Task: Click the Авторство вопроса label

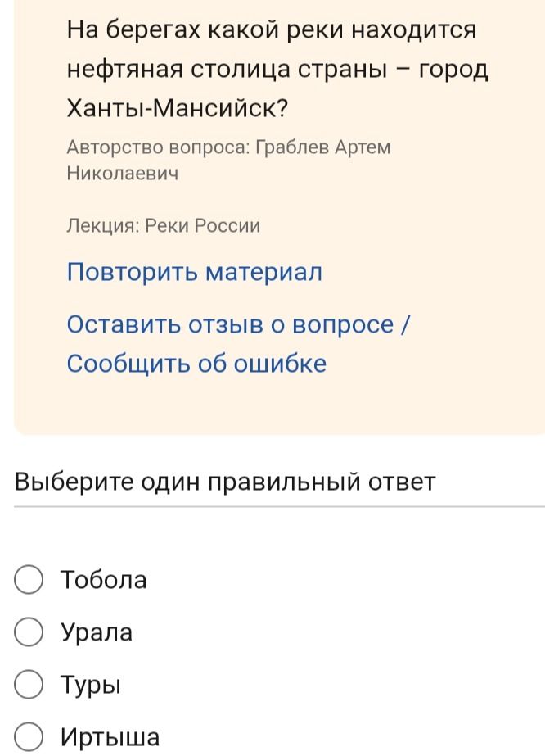Action: tap(156, 147)
